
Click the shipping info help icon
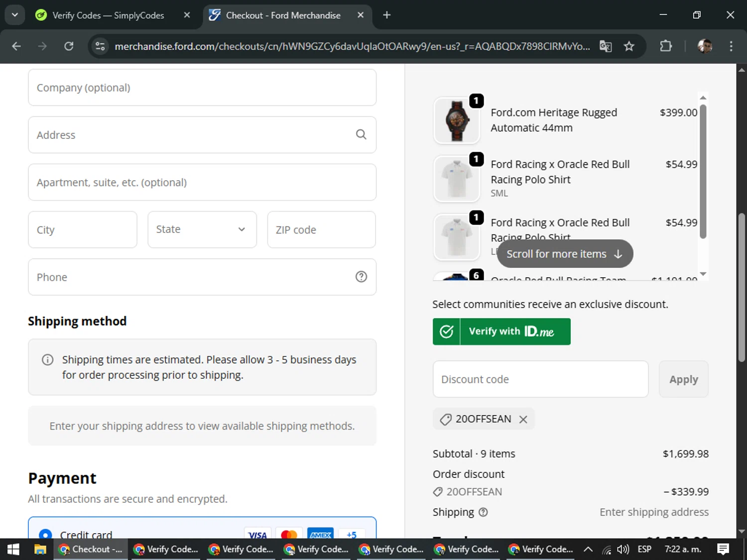[483, 512]
